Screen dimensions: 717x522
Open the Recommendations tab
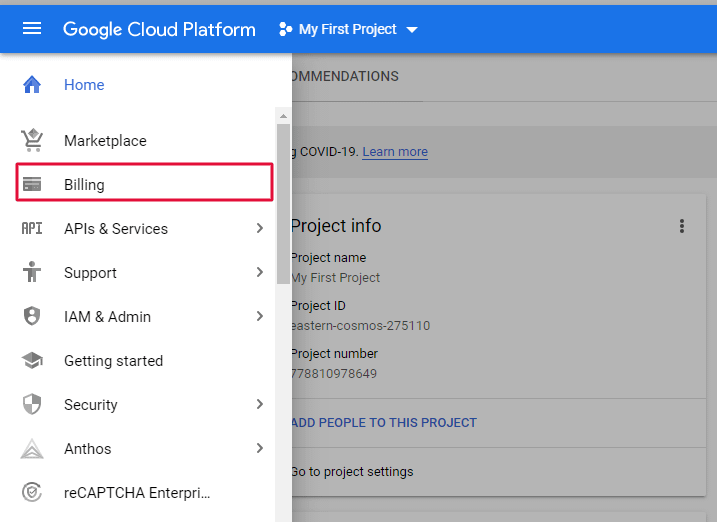(x=344, y=77)
